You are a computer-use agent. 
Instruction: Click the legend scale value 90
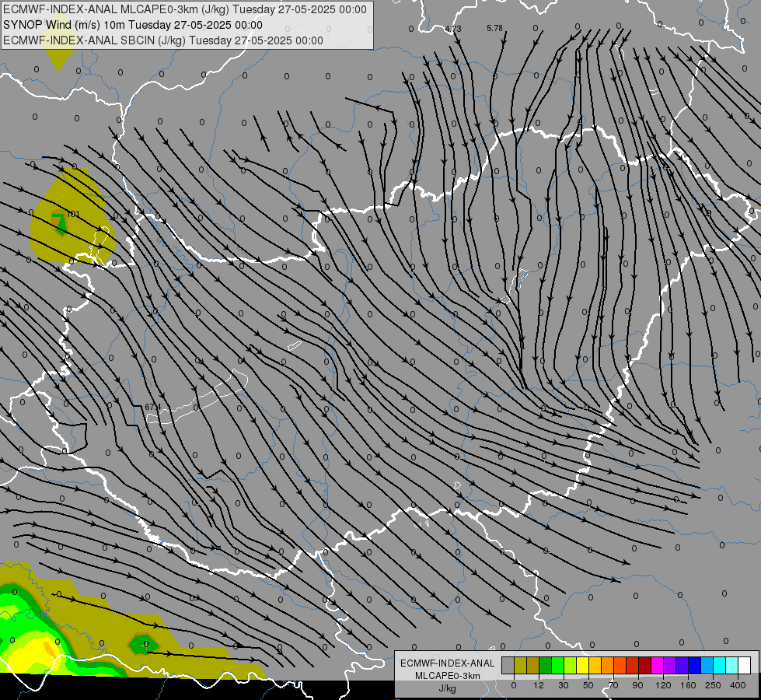click(637, 685)
